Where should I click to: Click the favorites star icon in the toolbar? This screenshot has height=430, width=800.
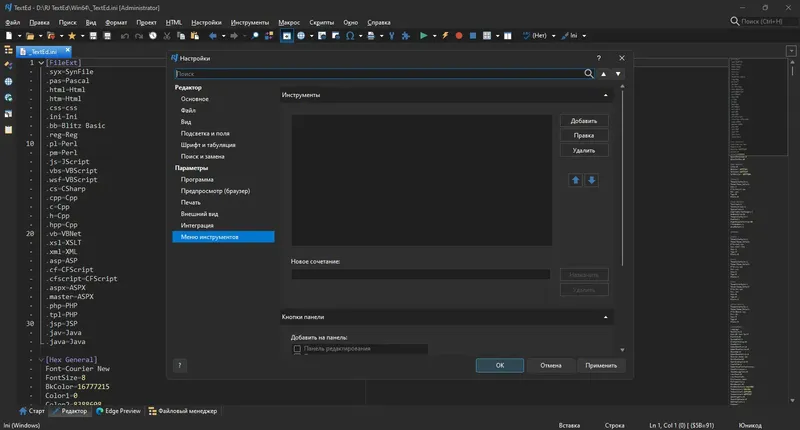tap(71, 36)
